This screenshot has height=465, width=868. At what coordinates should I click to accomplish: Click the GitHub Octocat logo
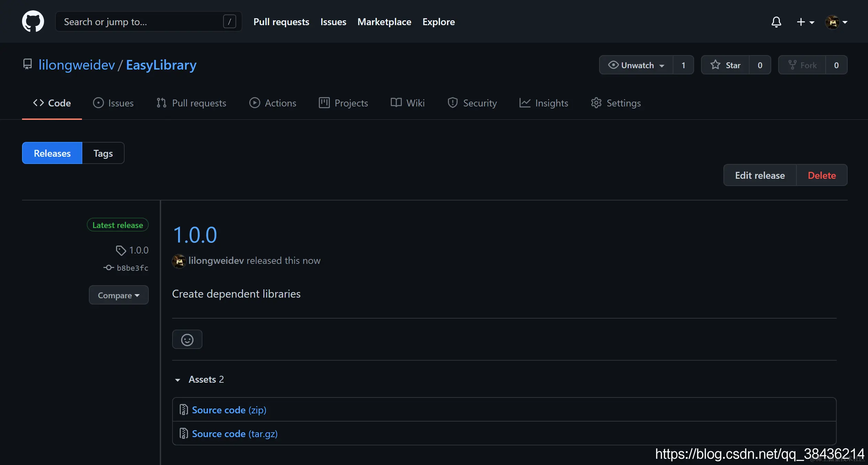pos(33,21)
